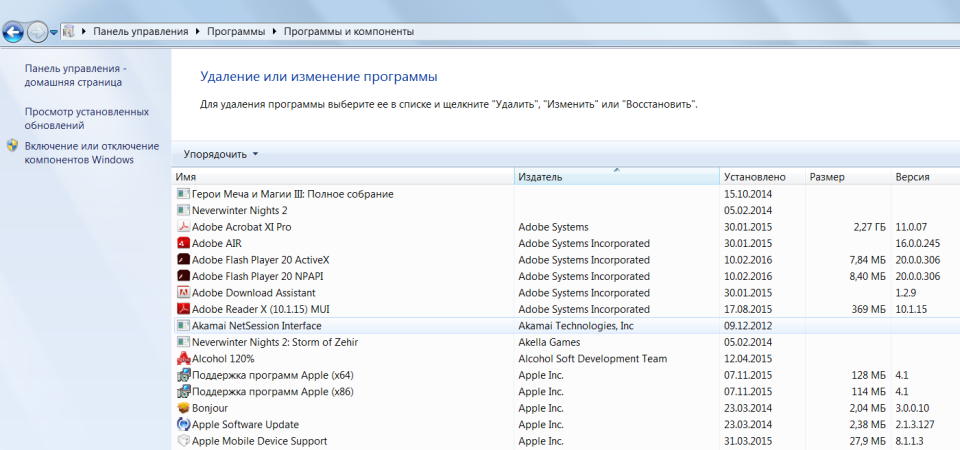Image resolution: width=960 pixels, height=450 pixels.
Task: Click the shield icon beside Windows components link
Action: (12, 146)
